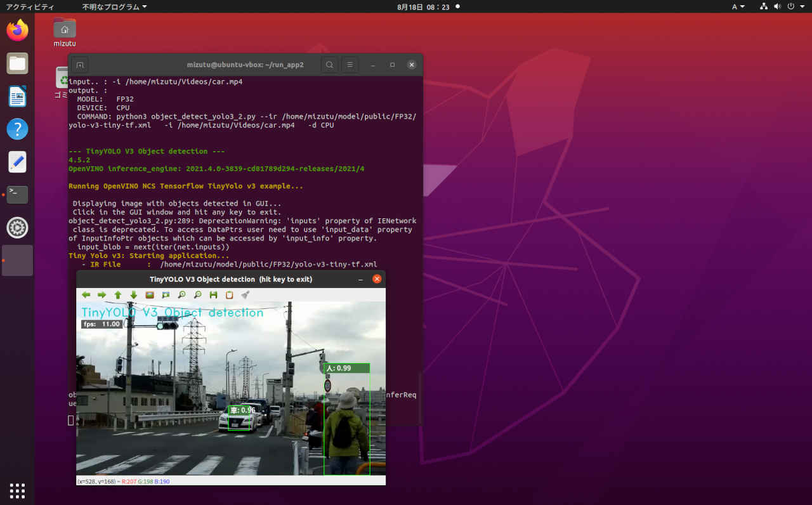Zoom in on the detection video
The image size is (812, 505).
[181, 294]
